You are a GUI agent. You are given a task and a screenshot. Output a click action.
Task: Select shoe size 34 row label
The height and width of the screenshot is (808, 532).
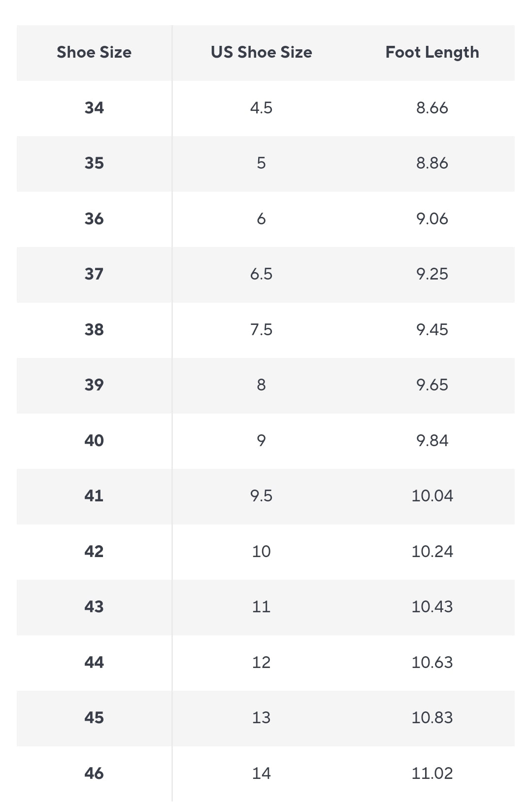[x=94, y=107]
